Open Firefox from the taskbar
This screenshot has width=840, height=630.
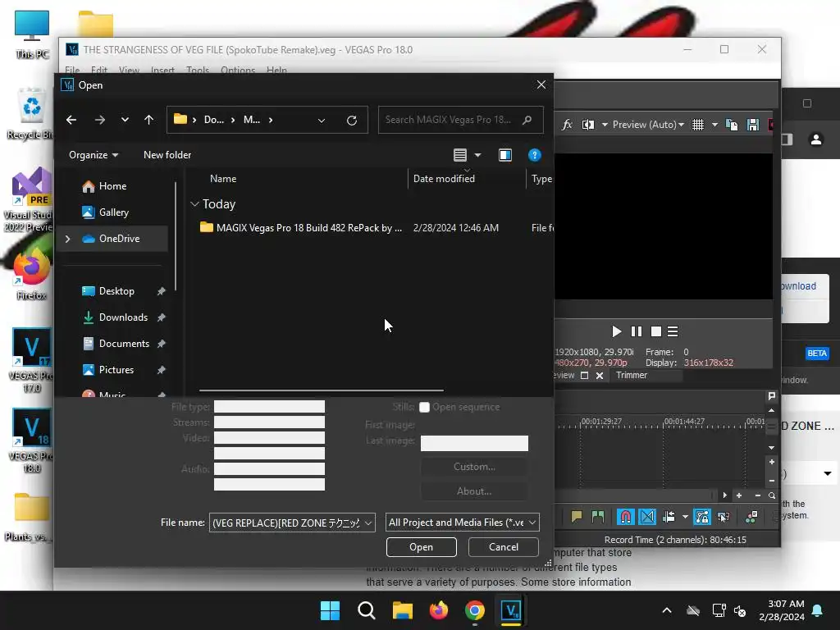[x=439, y=610]
